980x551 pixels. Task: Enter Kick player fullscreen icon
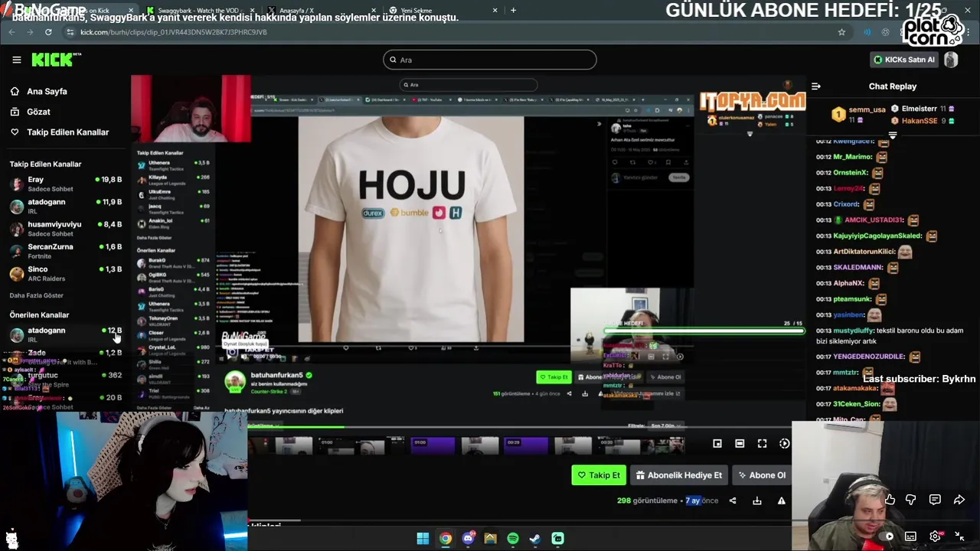pyautogui.click(x=762, y=443)
